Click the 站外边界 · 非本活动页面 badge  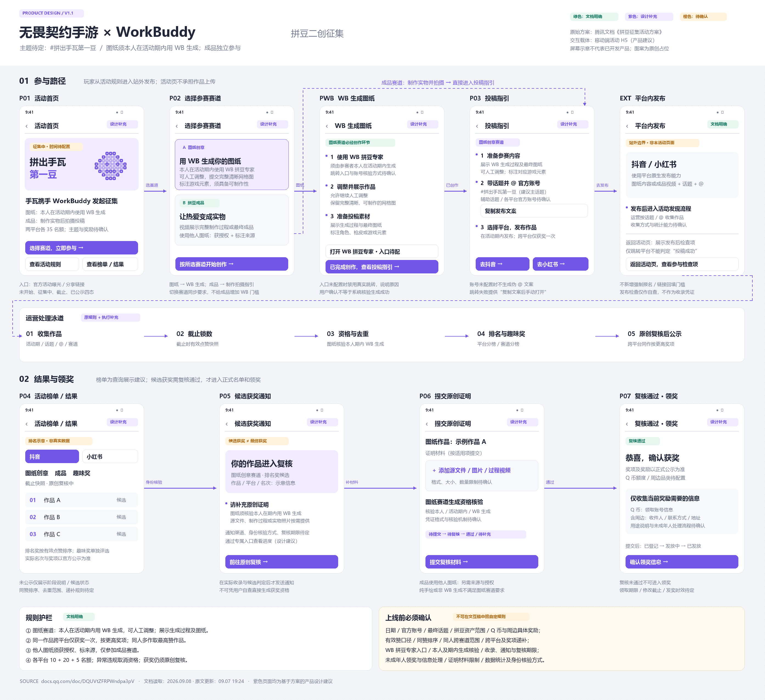[x=662, y=143]
